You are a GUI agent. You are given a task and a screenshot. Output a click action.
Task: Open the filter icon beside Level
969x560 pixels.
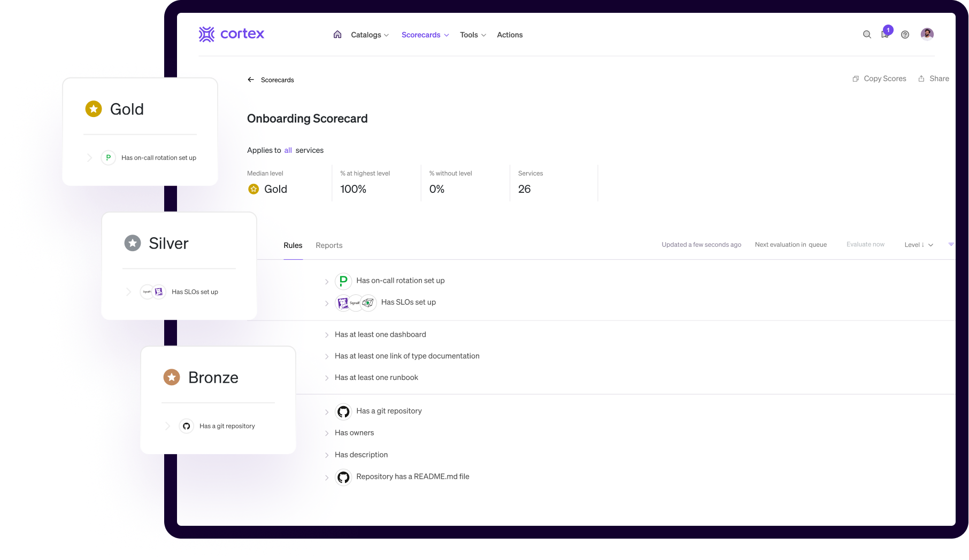[951, 244]
